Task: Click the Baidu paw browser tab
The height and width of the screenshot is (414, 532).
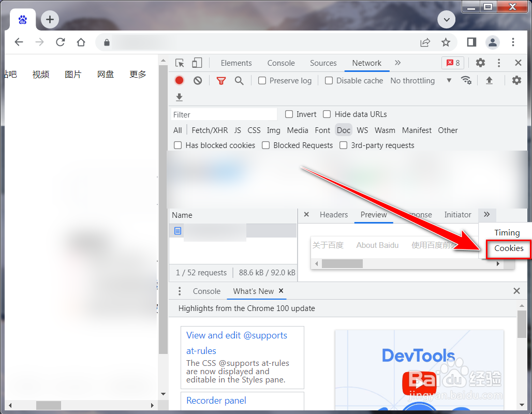Action: (23, 20)
